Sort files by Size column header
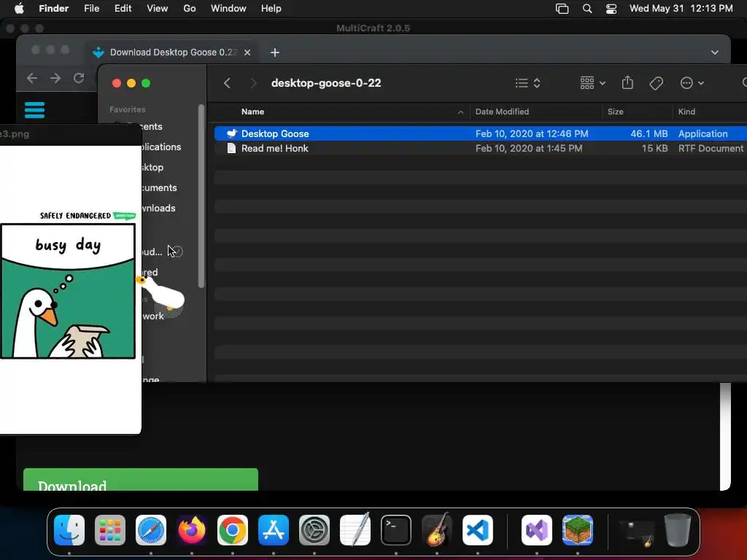 [x=616, y=112]
